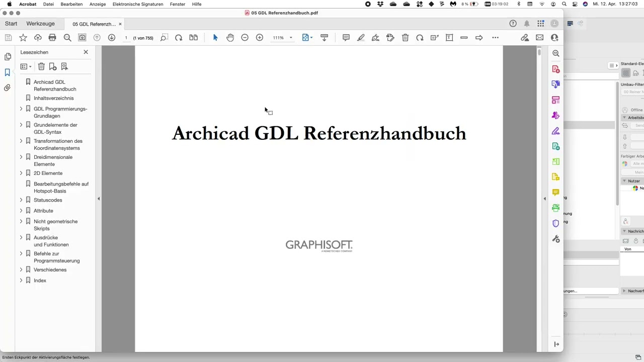Delete with the toolbar trash icon

tap(405, 38)
